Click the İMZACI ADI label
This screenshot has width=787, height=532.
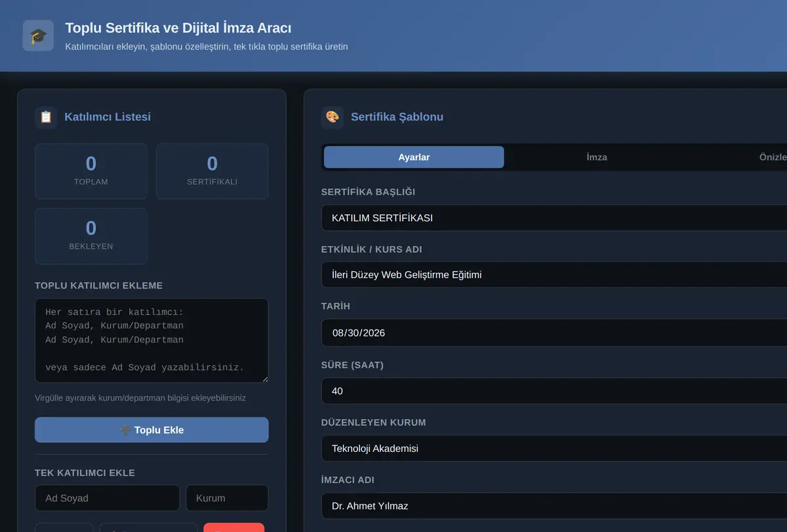[348, 480]
